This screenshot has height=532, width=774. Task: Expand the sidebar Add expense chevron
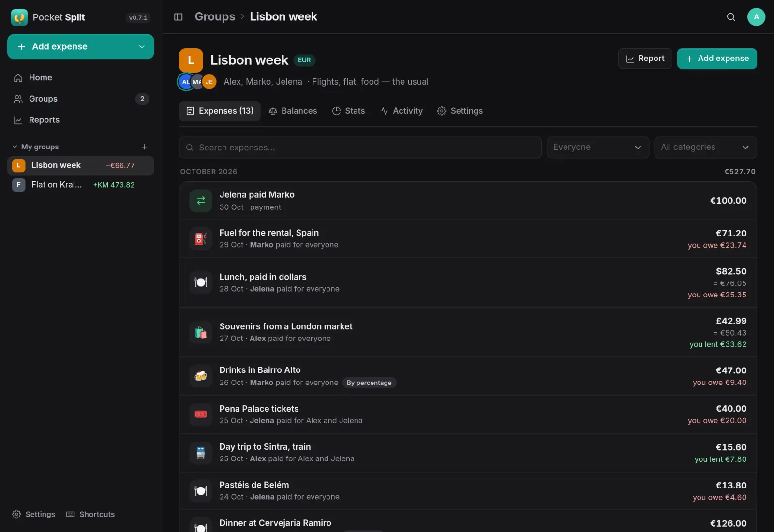[x=142, y=47]
